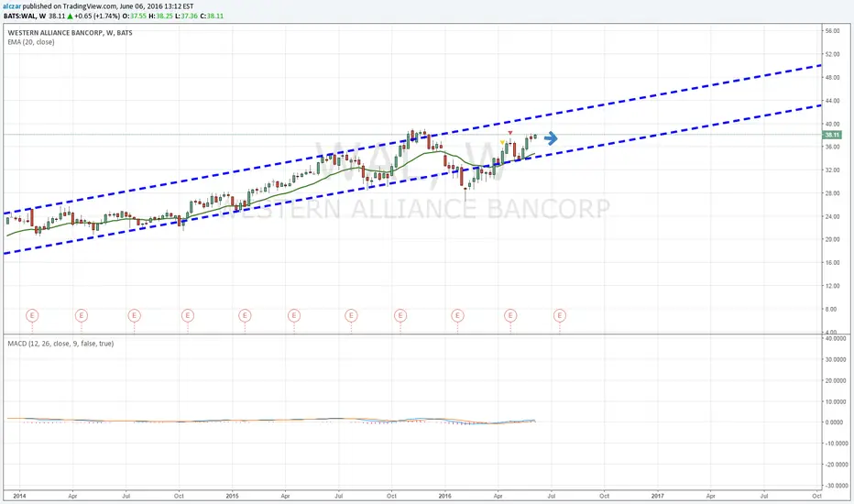
Task: Click the +0.65 (+1.74%) change value
Action: pyautogui.click(x=97, y=16)
